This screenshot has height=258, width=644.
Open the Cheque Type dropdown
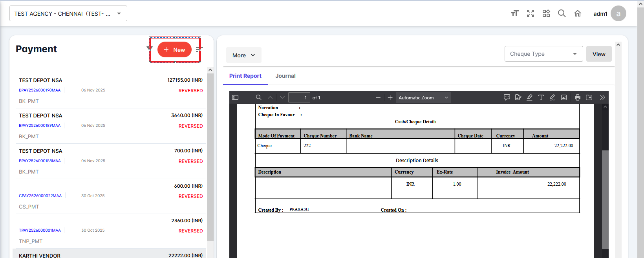(x=543, y=54)
